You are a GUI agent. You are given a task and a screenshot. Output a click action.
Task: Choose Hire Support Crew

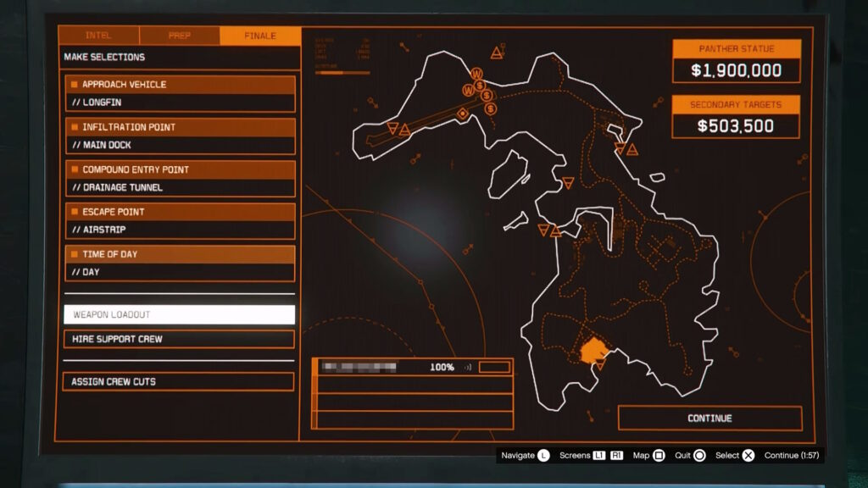tap(179, 339)
